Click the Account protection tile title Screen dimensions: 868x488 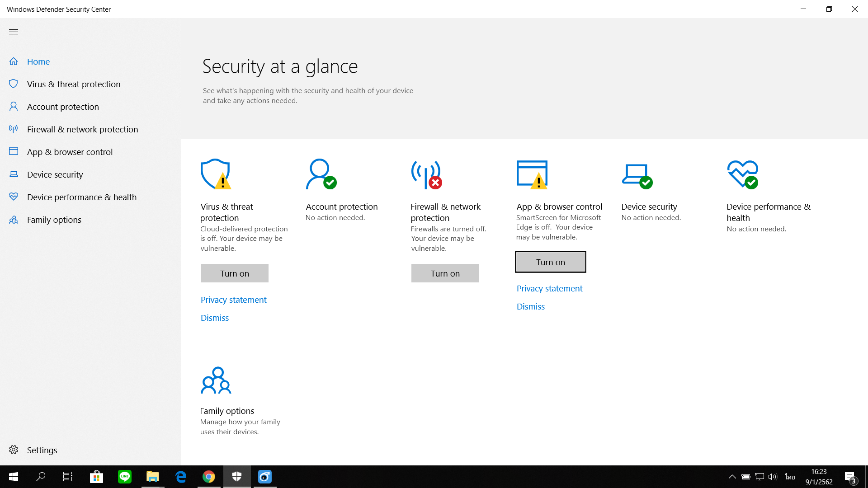pos(342,206)
